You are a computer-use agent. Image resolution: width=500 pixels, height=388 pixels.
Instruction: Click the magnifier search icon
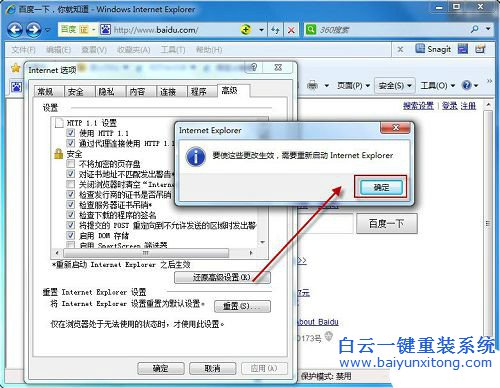tap(474, 29)
